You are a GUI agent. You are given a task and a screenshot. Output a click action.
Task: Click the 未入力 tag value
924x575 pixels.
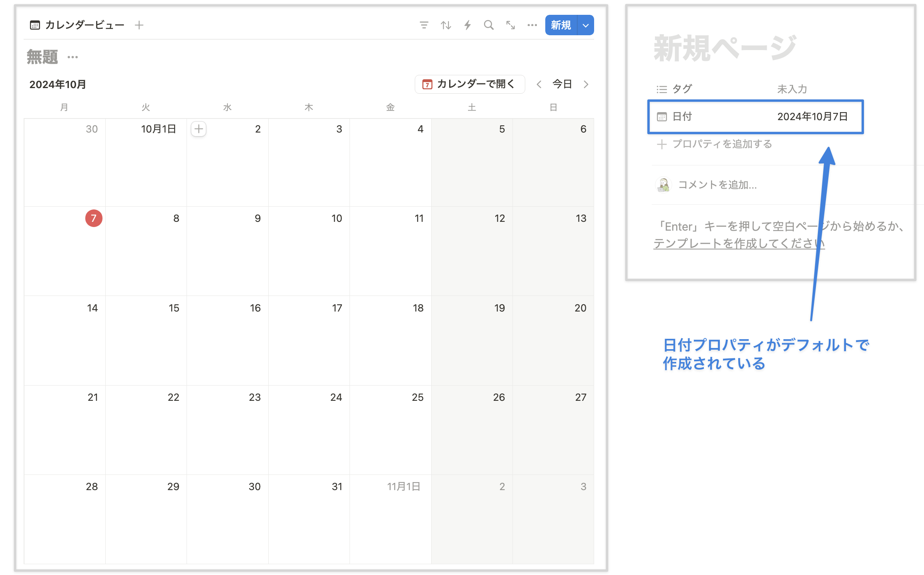792,89
